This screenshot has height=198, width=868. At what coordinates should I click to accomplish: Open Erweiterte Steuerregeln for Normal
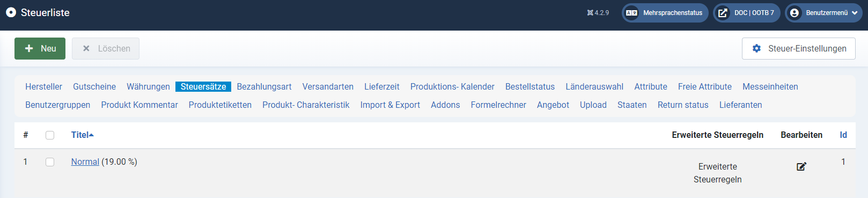(x=718, y=173)
